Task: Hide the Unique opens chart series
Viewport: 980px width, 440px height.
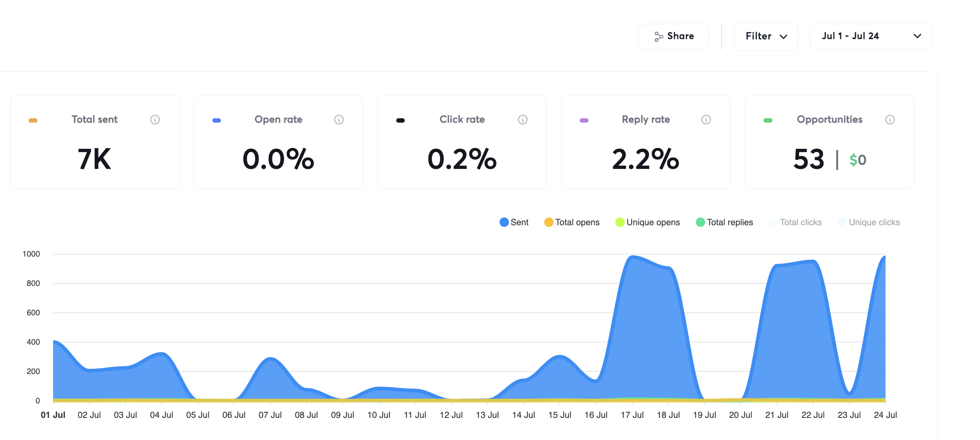Action: 648,222
